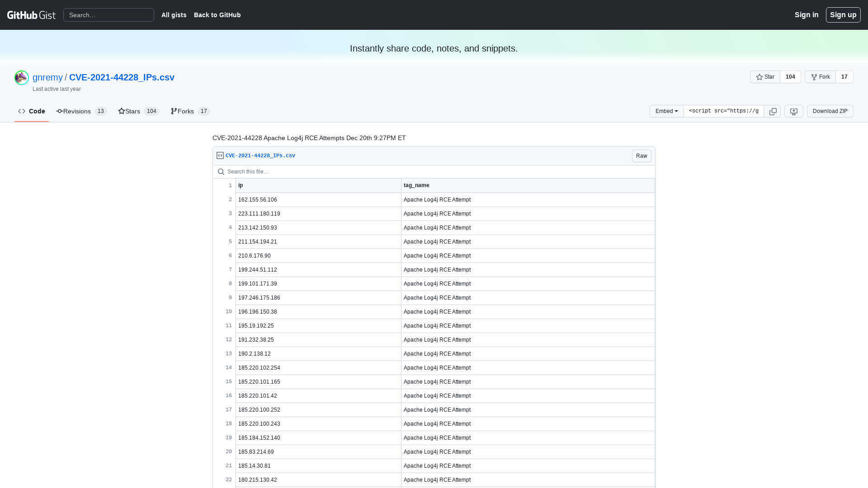Select IP cell 199.101.171.39
This screenshot has height=488, width=868.
318,284
